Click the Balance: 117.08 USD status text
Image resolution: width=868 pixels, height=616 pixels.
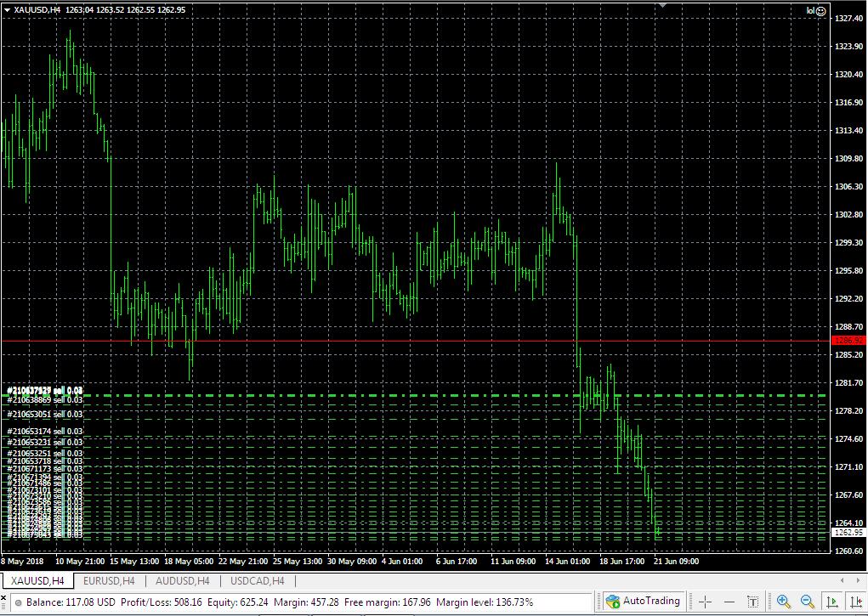[x=71, y=602]
